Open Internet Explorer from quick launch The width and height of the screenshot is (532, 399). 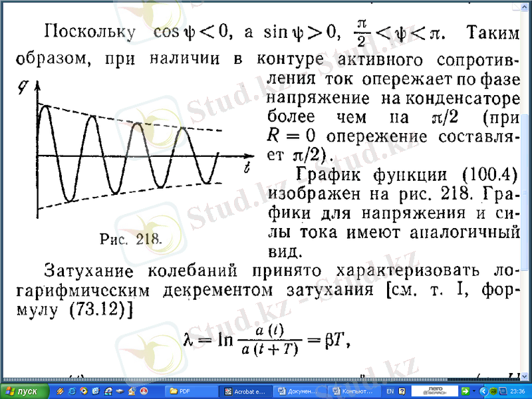[x=72, y=391]
